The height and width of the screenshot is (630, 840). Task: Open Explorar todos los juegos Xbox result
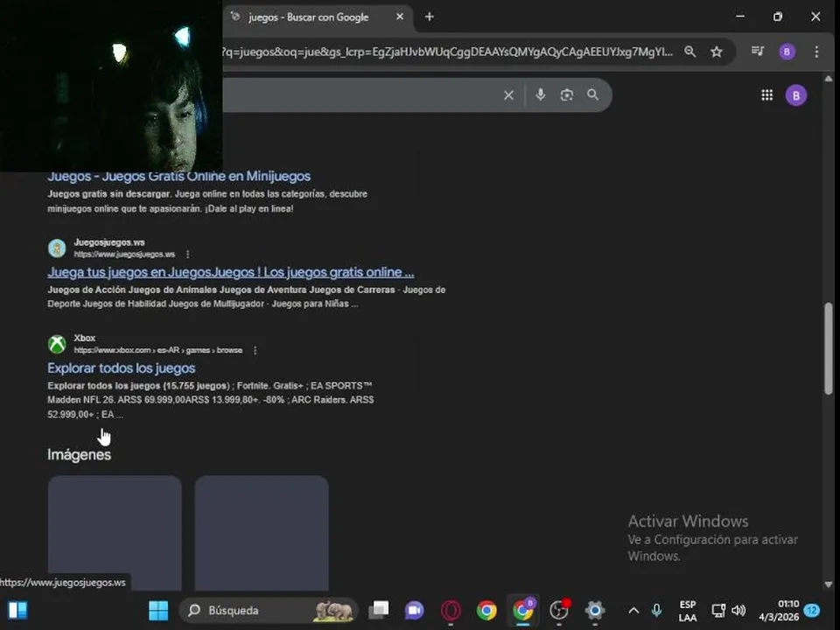click(121, 368)
